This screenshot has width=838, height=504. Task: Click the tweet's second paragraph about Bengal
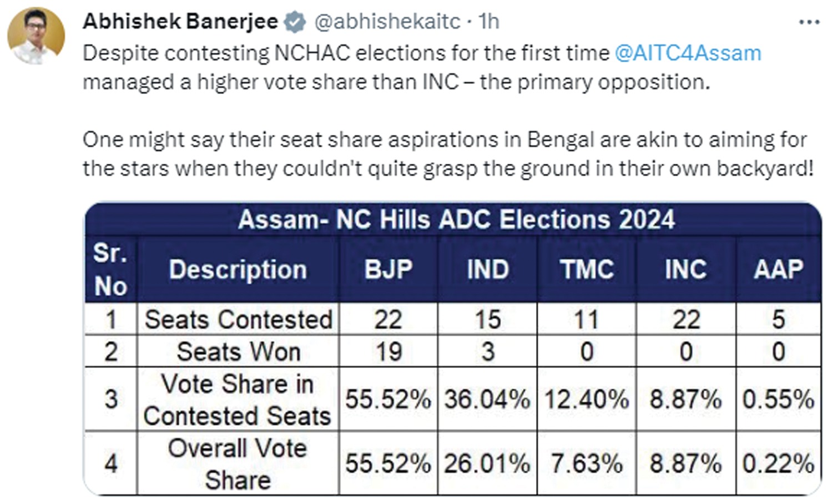[x=447, y=154]
